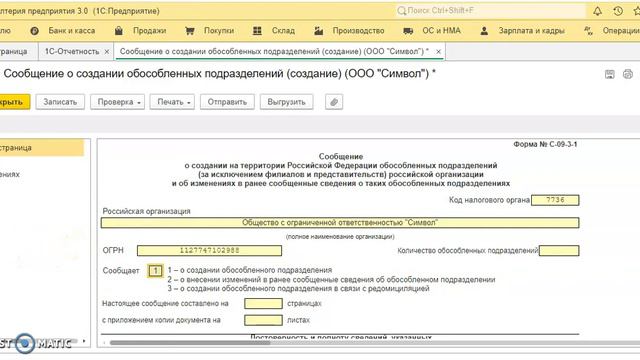Close the Сообщение о создании tab
The width and height of the screenshot is (640, 360).
pos(438,52)
